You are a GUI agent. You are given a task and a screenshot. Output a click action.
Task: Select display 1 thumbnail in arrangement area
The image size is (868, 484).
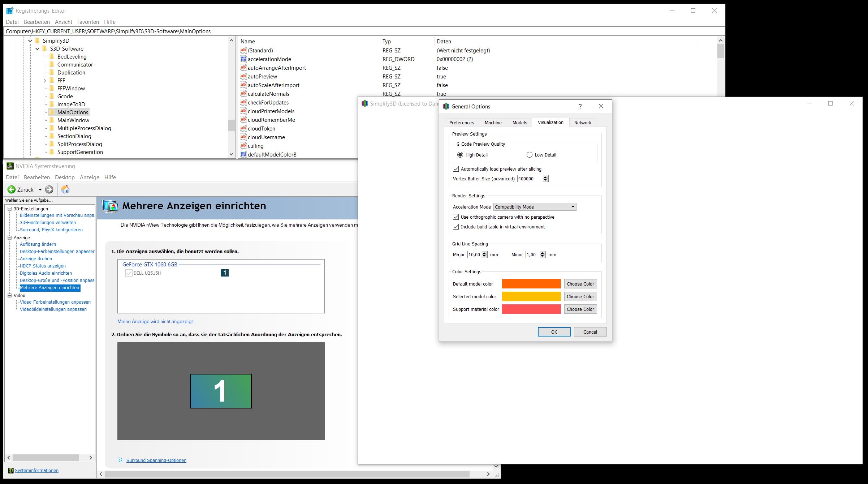(x=221, y=391)
